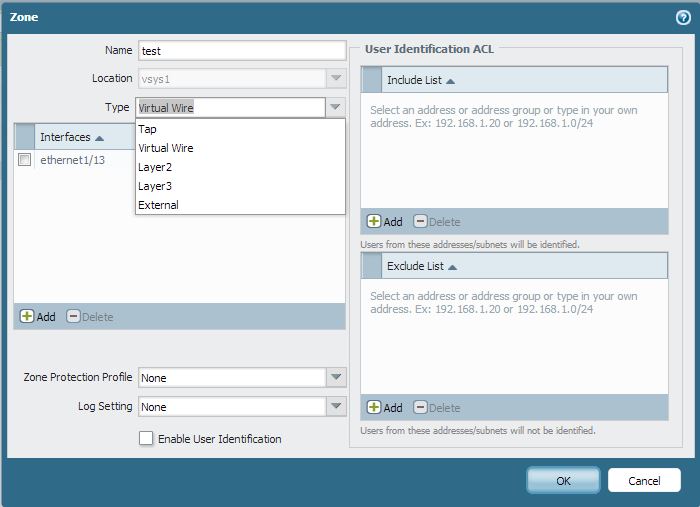The image size is (700, 507).
Task: Click the Exclude List address entry area
Action: [514, 337]
